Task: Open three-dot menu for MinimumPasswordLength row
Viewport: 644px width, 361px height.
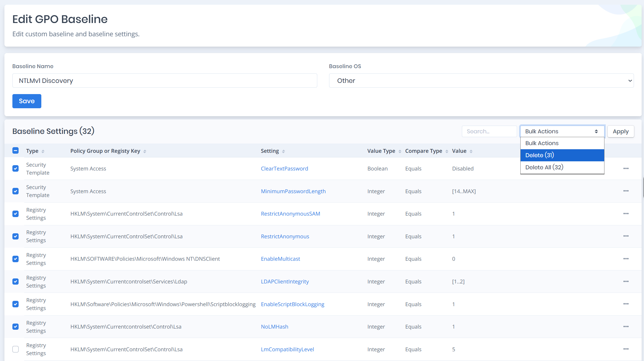Action: coord(626,191)
